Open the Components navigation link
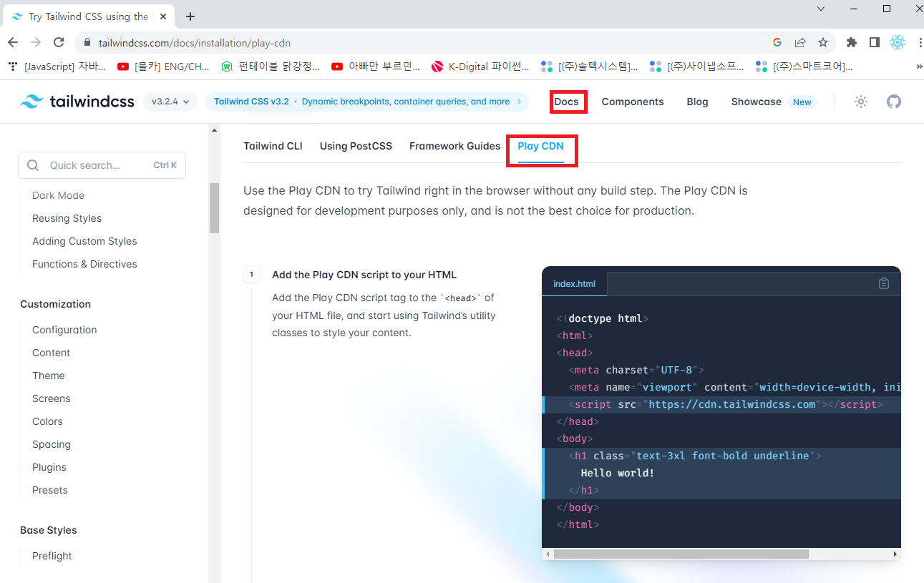 point(633,102)
